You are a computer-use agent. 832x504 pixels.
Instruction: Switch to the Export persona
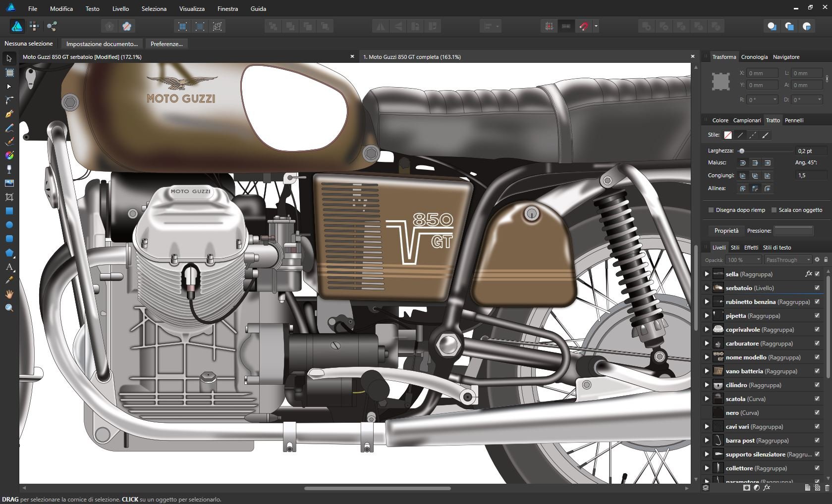(52, 26)
